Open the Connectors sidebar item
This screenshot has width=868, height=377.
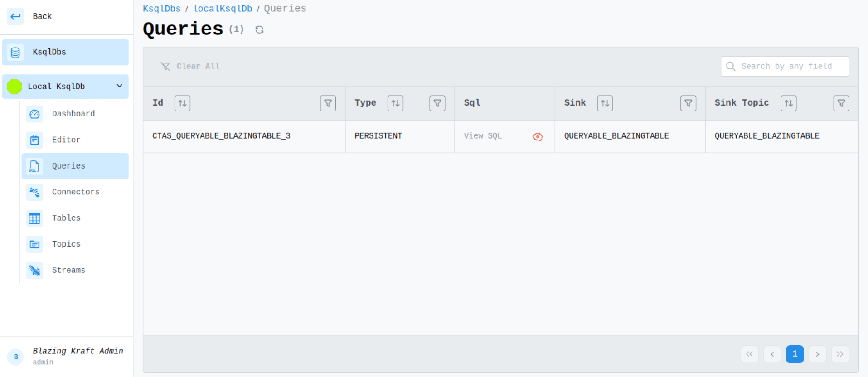tap(75, 192)
